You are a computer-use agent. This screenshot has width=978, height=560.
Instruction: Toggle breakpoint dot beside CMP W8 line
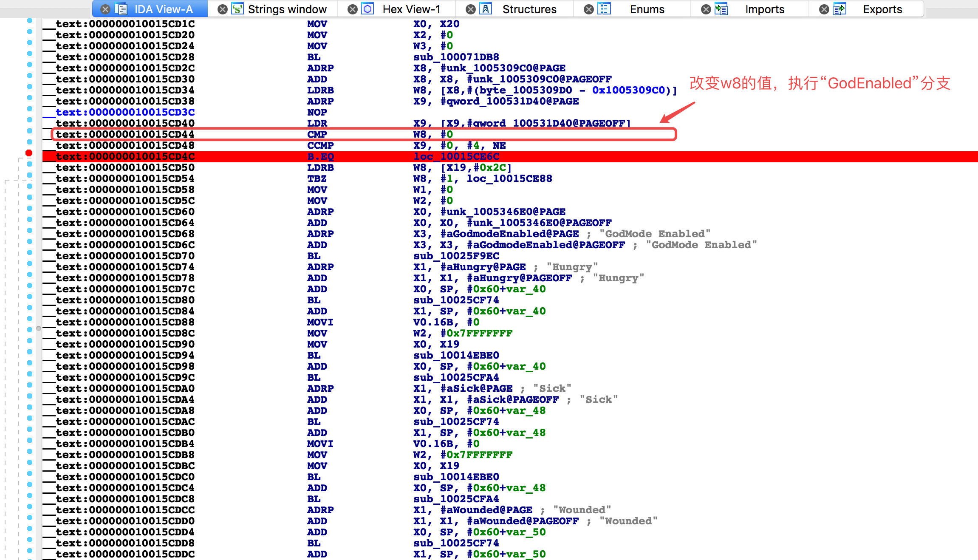29,131
